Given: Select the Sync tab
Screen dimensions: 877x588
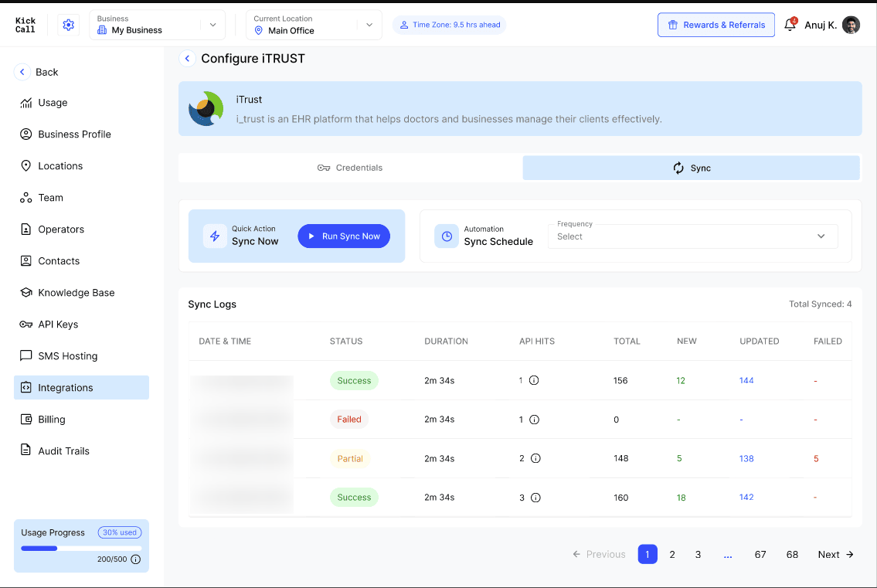Looking at the screenshot, I should tap(692, 168).
